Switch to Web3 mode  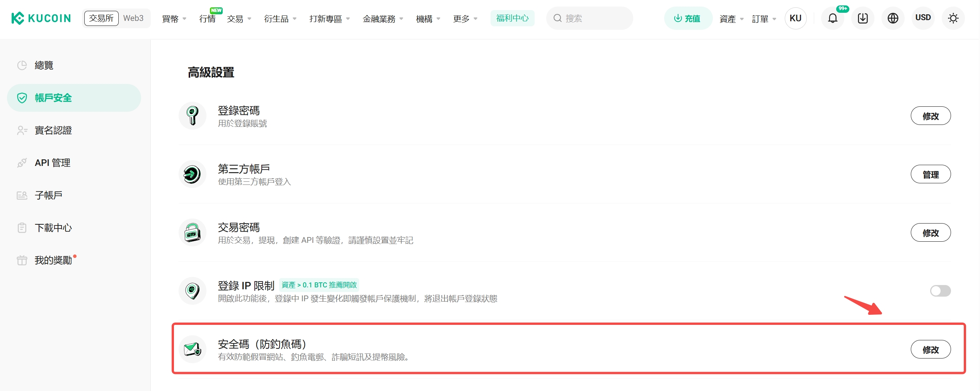coord(133,18)
